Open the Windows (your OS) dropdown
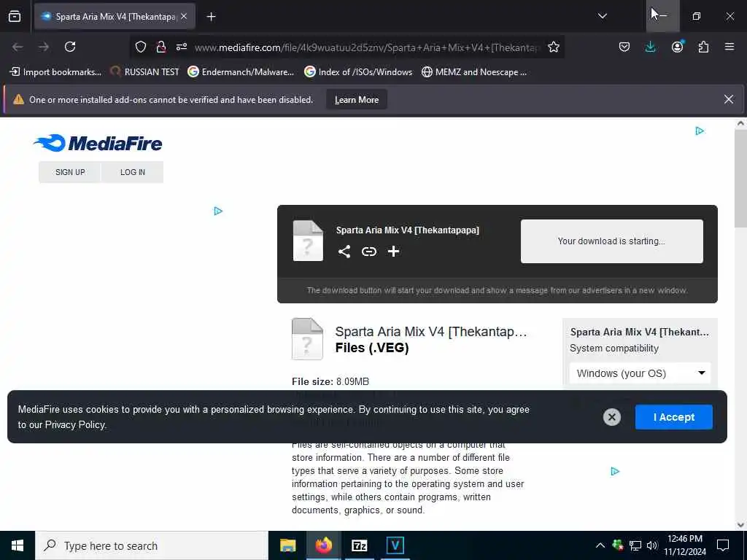The height and width of the screenshot is (560, 747). 640,373
